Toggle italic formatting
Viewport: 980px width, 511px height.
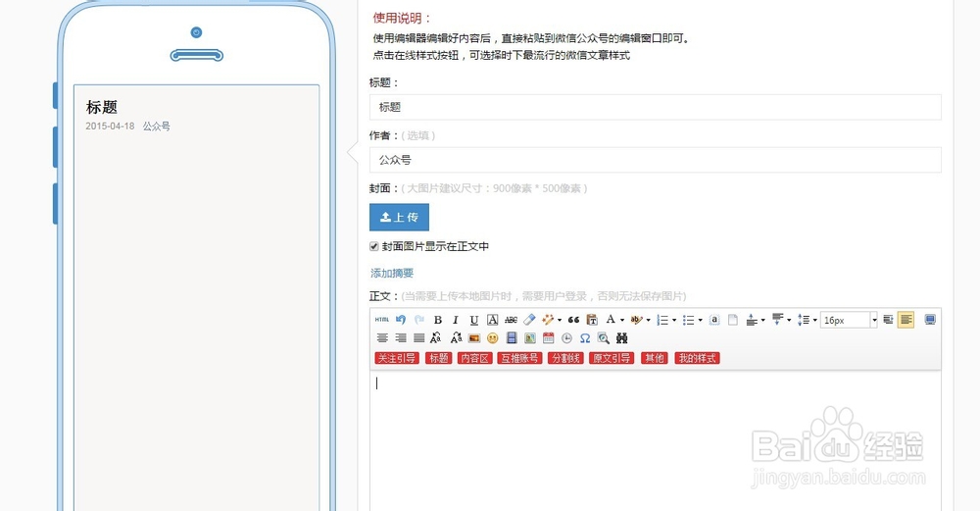pos(456,320)
